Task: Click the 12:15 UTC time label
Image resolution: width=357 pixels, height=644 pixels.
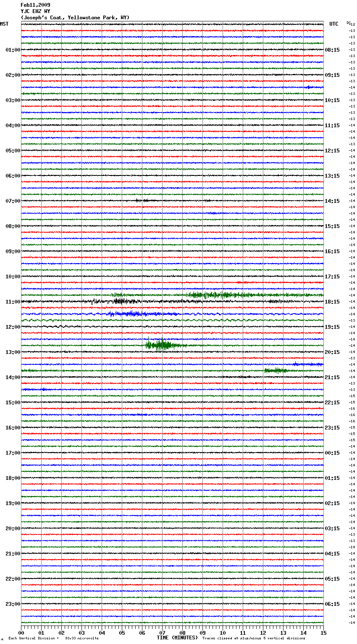Action: (332, 151)
